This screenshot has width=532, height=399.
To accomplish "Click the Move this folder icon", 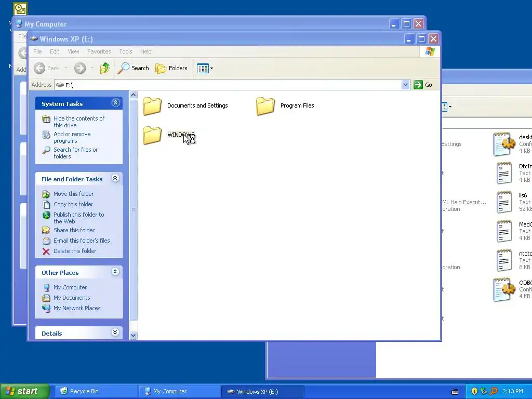I will click(x=46, y=194).
